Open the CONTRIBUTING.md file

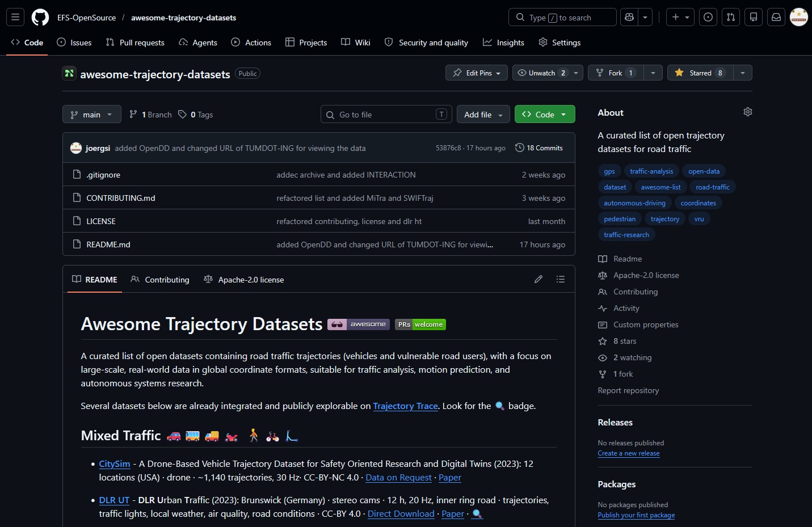(121, 198)
